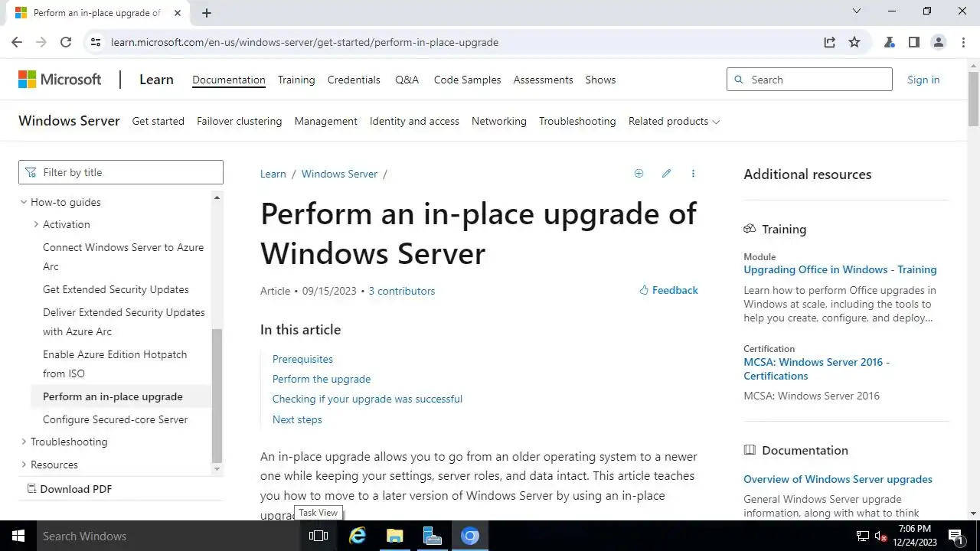The image size is (980, 551).
Task: Open a new browser tab
Action: click(206, 13)
